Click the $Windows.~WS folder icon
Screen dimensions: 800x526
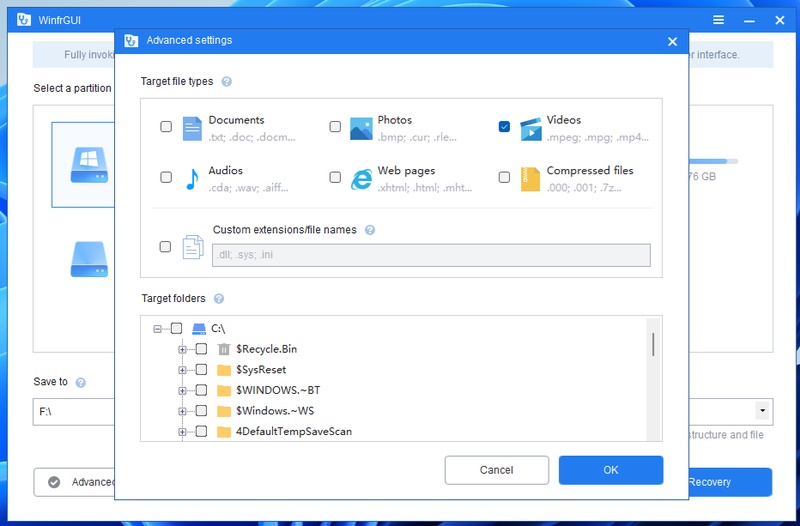point(224,411)
